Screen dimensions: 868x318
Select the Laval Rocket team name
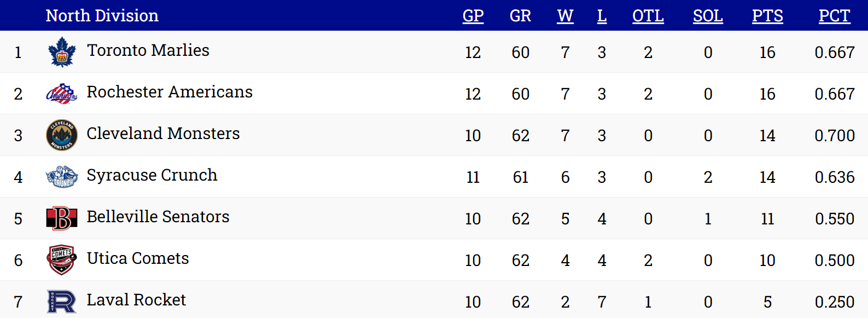[x=136, y=300]
